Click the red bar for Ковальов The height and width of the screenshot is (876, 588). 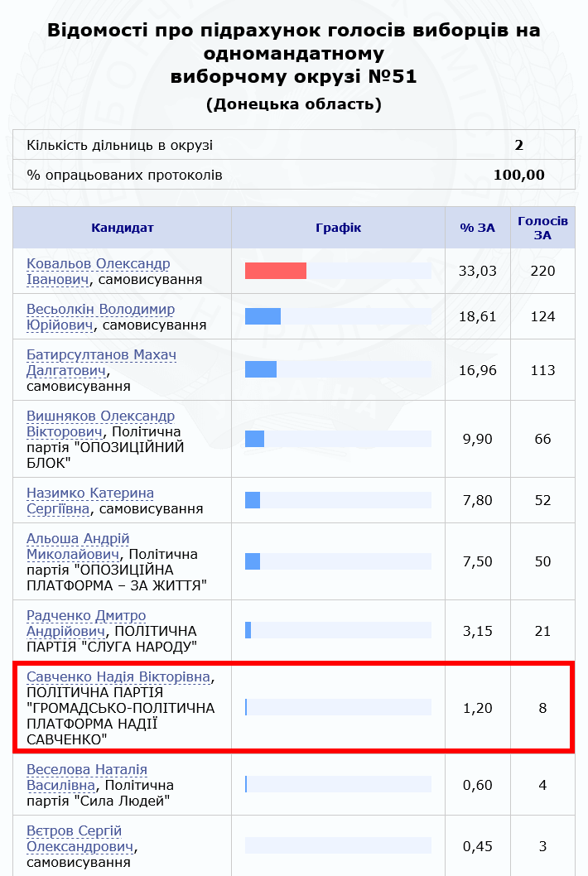[276, 271]
